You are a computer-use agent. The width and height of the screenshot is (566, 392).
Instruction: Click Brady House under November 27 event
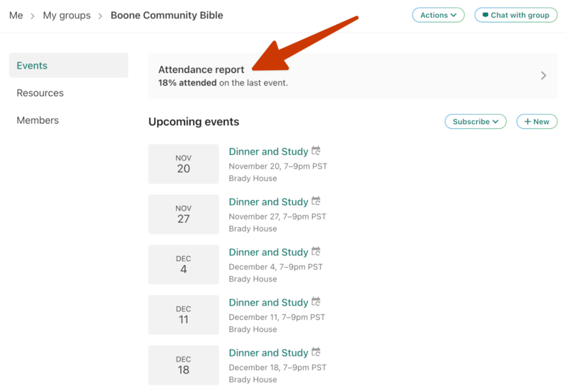253,229
